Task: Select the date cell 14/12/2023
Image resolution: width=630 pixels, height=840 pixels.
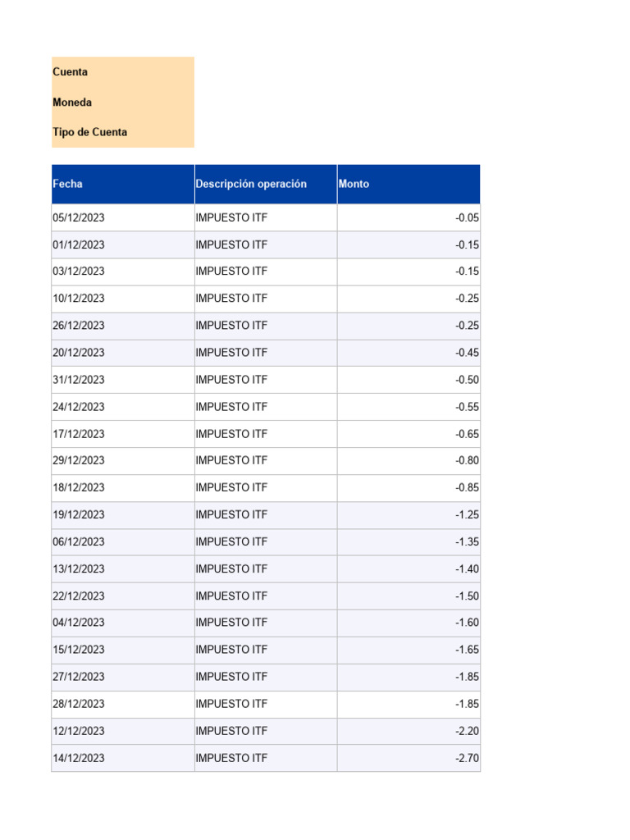Action: click(79, 759)
